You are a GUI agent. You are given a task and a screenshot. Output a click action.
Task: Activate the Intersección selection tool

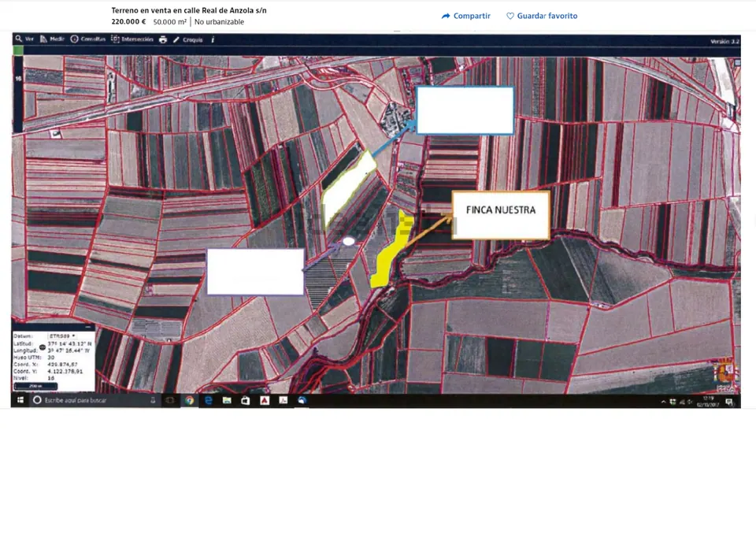[132, 39]
